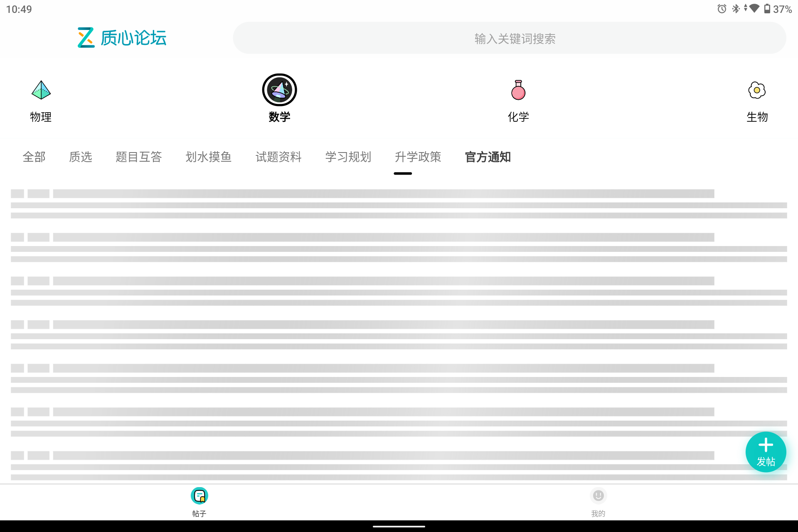The height and width of the screenshot is (532, 798).
Task: Open the 学习规划 tab
Action: (x=348, y=157)
